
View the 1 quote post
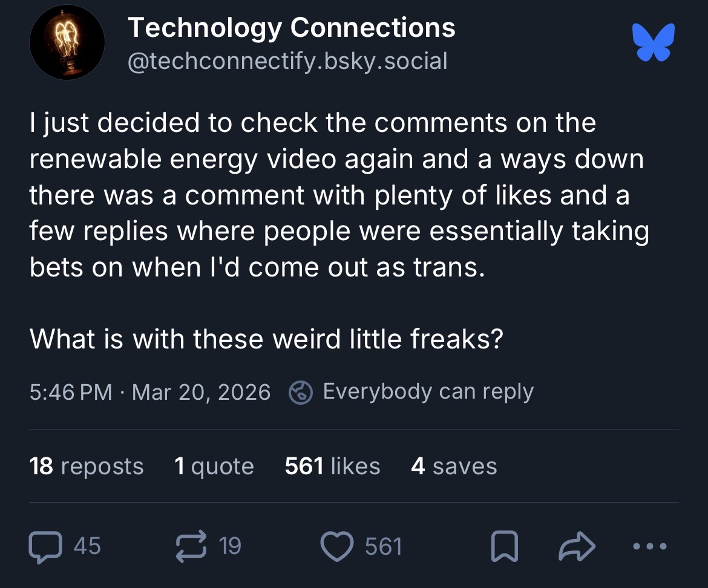coord(214,466)
